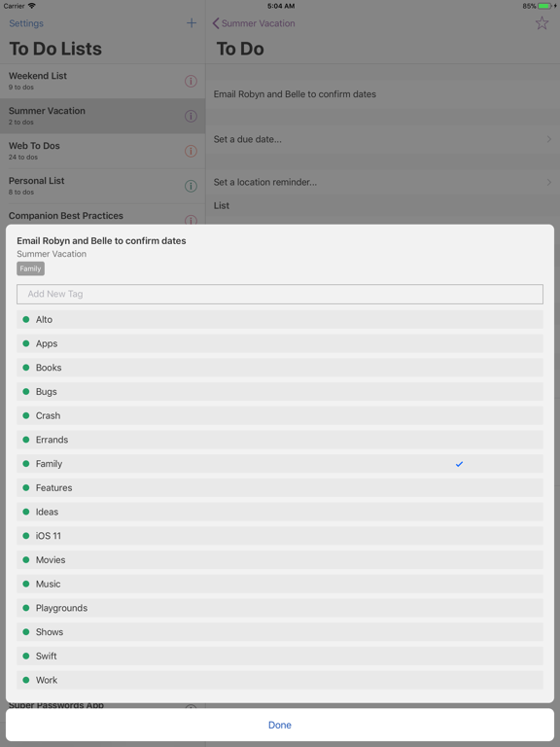
Task: Expand the Set a due date row
Action: [x=383, y=139]
